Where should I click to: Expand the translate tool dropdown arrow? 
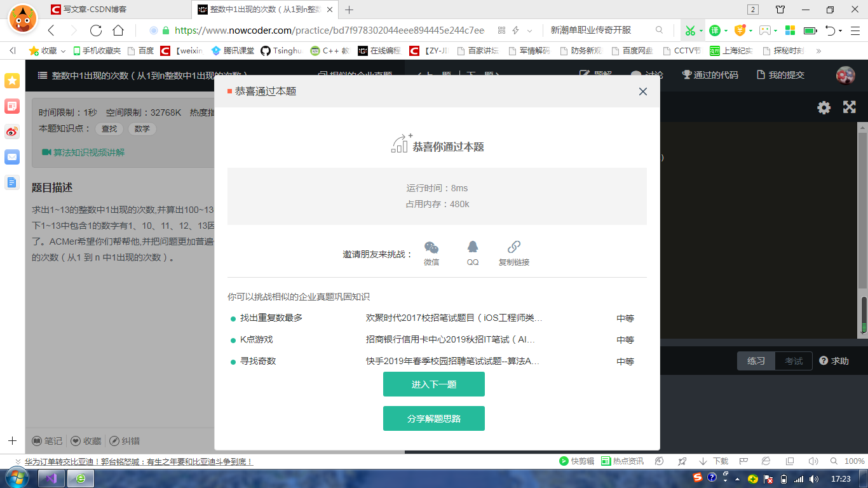click(x=726, y=30)
